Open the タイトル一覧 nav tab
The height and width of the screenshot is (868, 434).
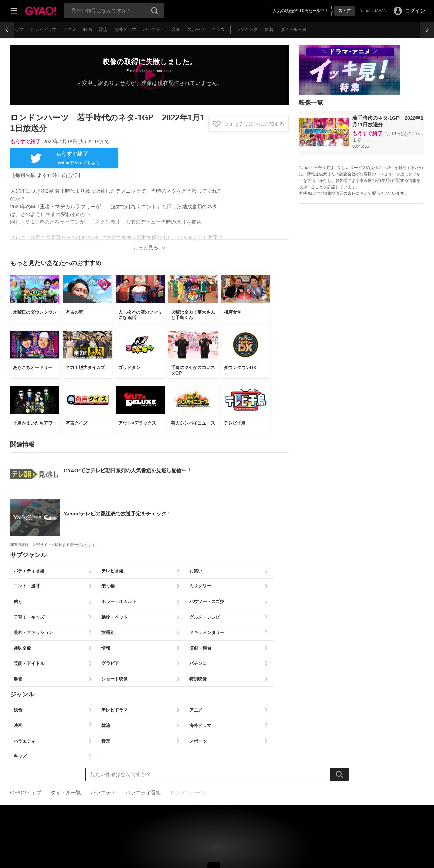293,30
